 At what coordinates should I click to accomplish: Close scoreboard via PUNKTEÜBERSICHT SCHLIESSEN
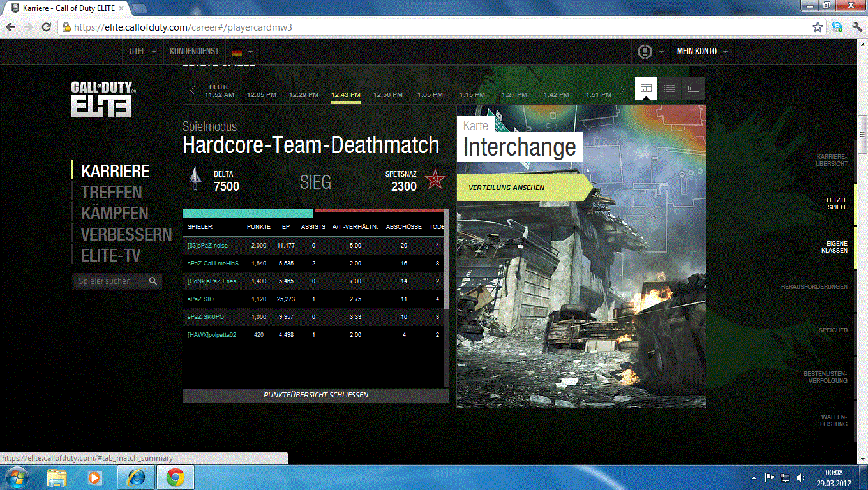click(x=315, y=396)
